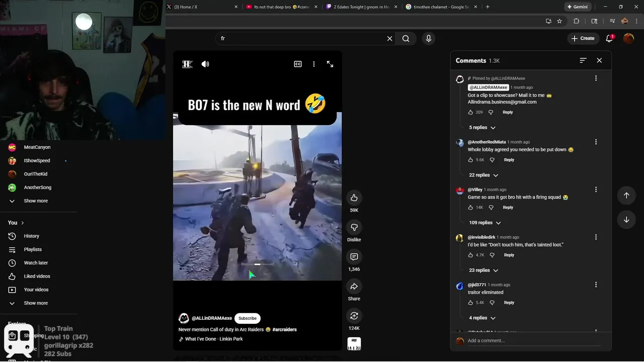Screen dimensions: 644x362
Task: Expand 5 replies under pinned comment
Action: point(482,128)
